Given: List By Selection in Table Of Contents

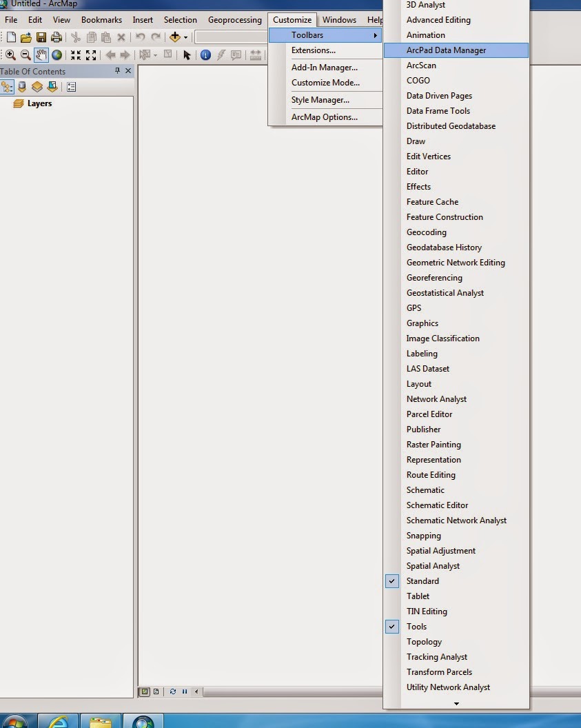Looking at the screenshot, I should click(52, 87).
